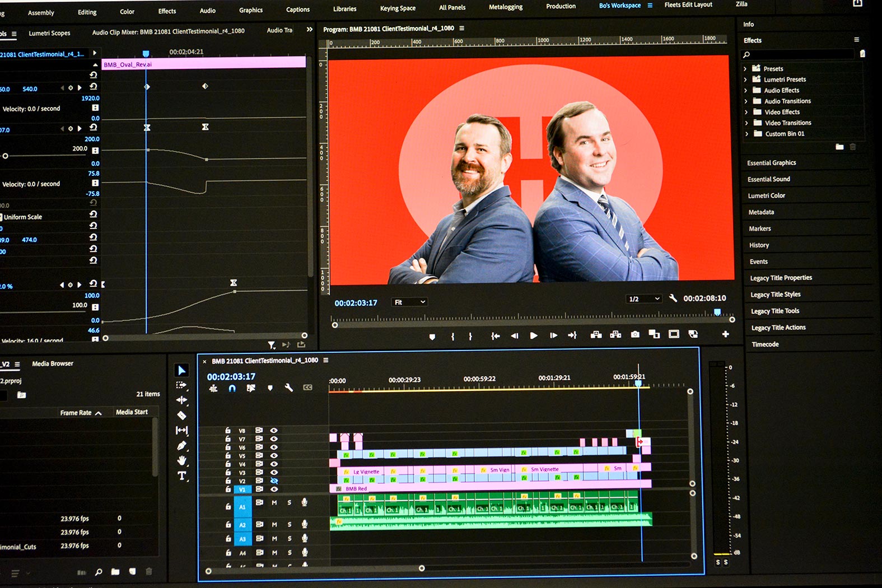Mute audio track A1
Image resolution: width=882 pixels, height=588 pixels.
(274, 503)
